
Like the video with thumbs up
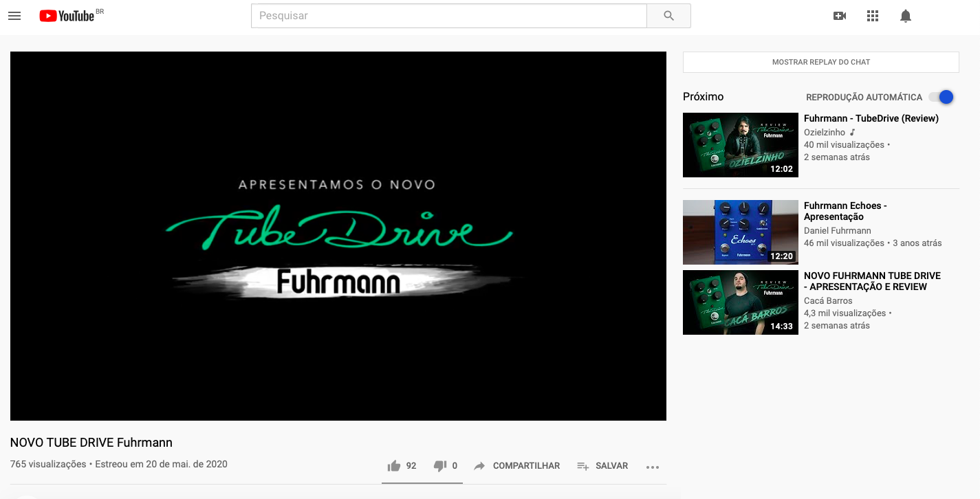click(394, 466)
